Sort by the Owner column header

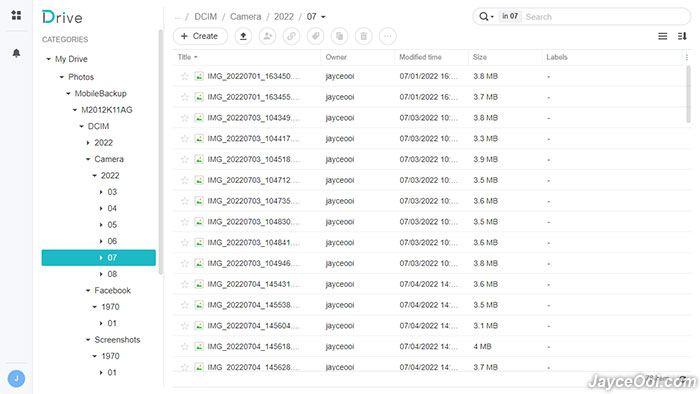point(336,57)
